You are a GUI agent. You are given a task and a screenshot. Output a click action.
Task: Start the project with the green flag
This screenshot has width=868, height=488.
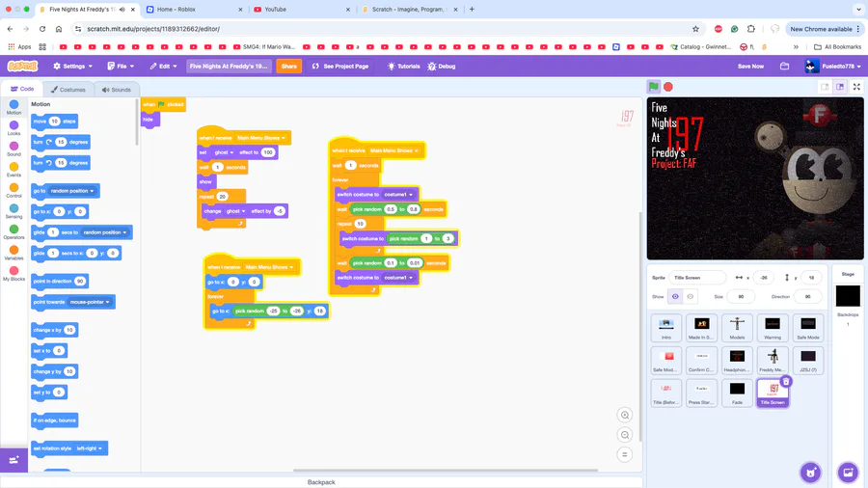[x=653, y=87]
